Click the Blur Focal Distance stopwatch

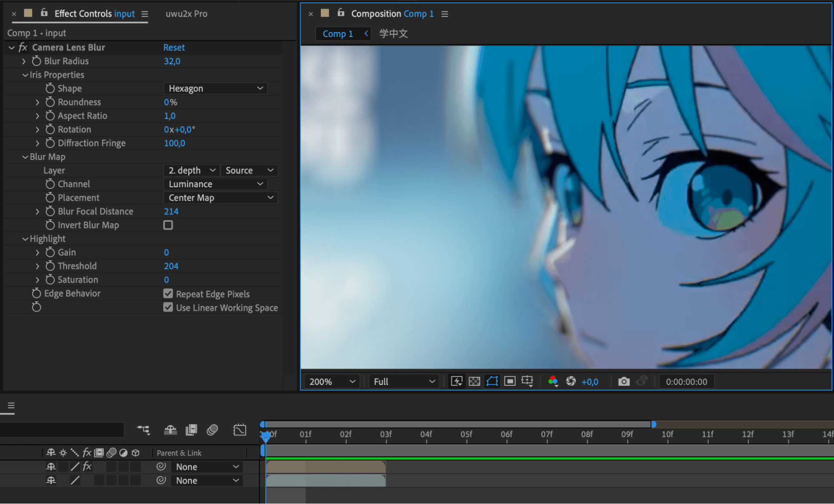tap(50, 211)
